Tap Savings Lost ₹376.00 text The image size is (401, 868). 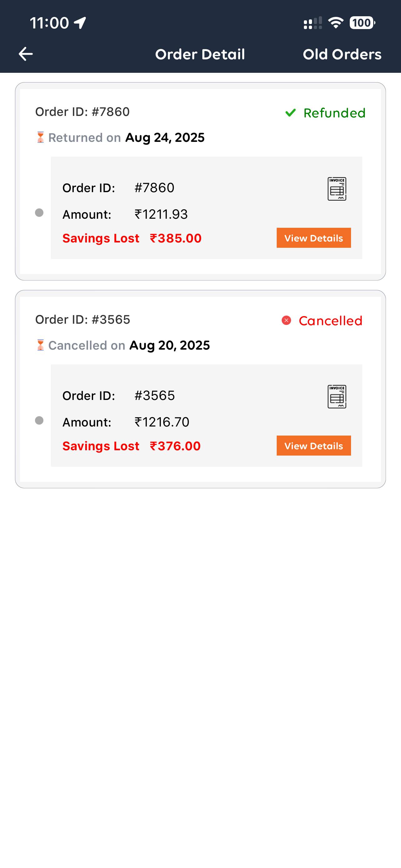tap(132, 446)
